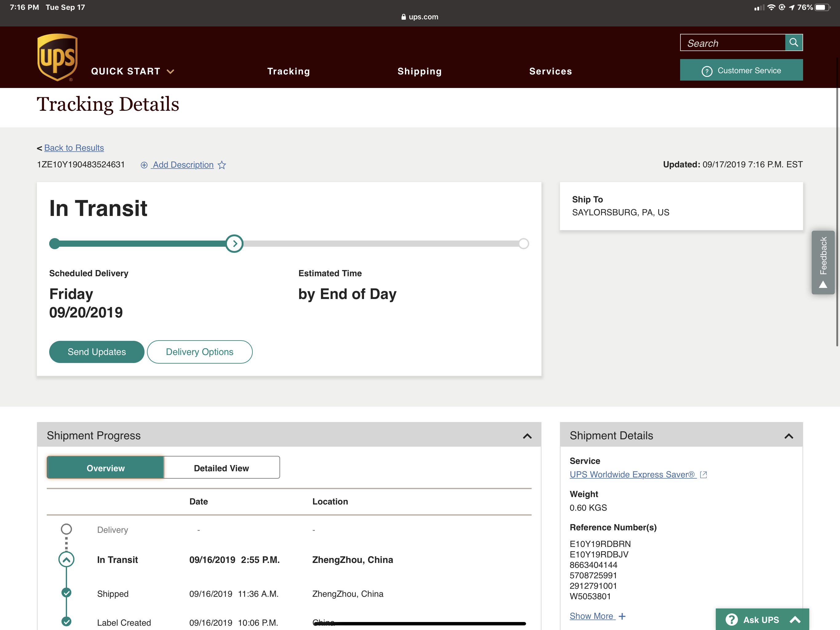Viewport: 840px width, 630px height.
Task: Collapse the Shipment Details panel
Action: (789, 436)
